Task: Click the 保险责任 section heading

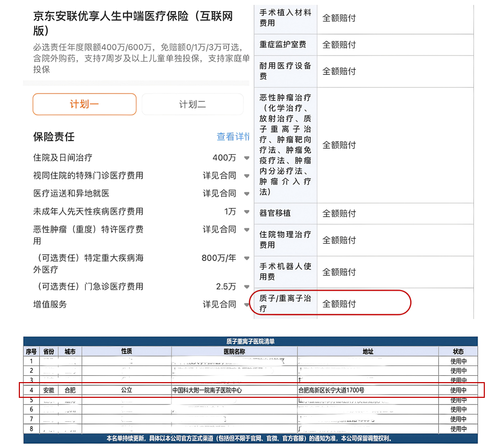Action: pyautogui.click(x=54, y=136)
